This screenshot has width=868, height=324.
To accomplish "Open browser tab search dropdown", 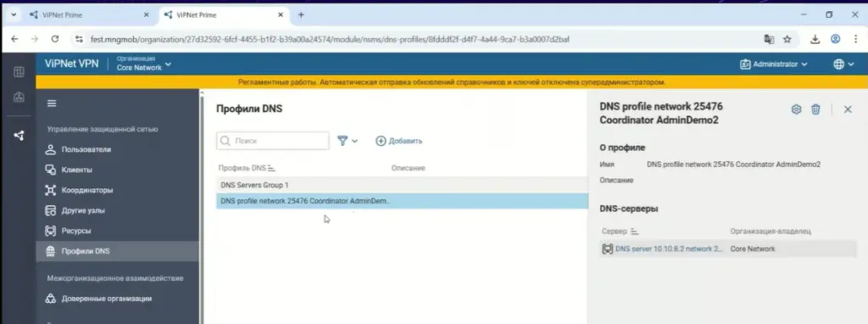I will [x=14, y=15].
